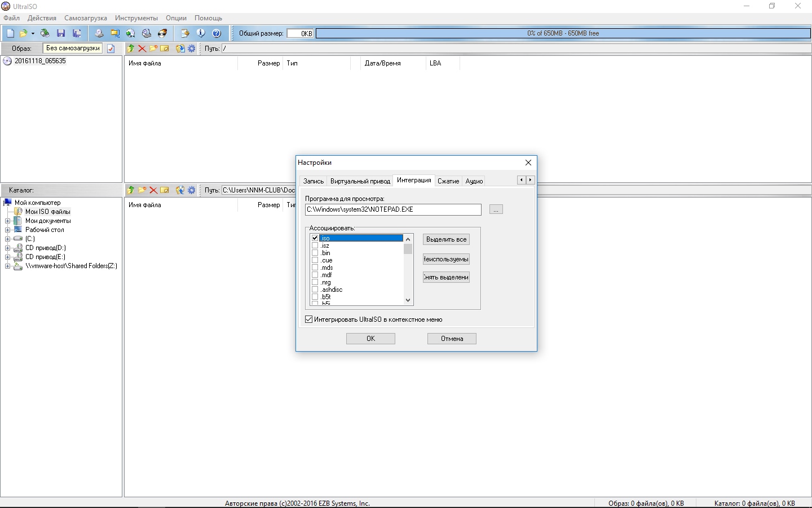Click the Неиспользуемые button
The image size is (812, 508).
[x=446, y=259]
